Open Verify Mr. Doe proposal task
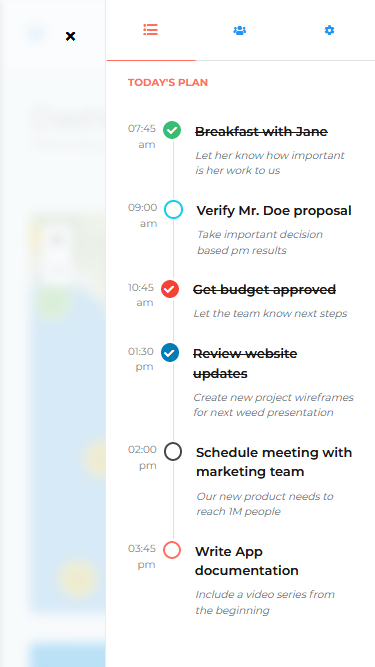Viewport: 375px width, 667px height. pyautogui.click(x=274, y=211)
